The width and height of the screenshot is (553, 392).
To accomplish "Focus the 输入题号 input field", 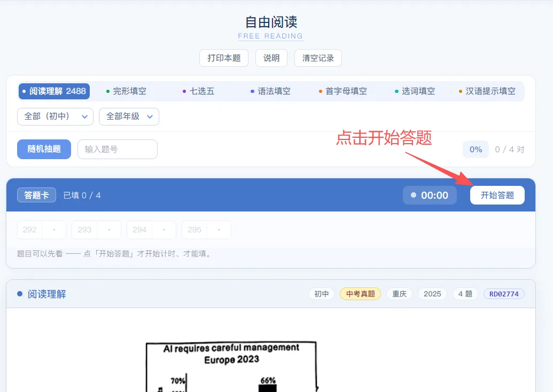I will click(118, 149).
